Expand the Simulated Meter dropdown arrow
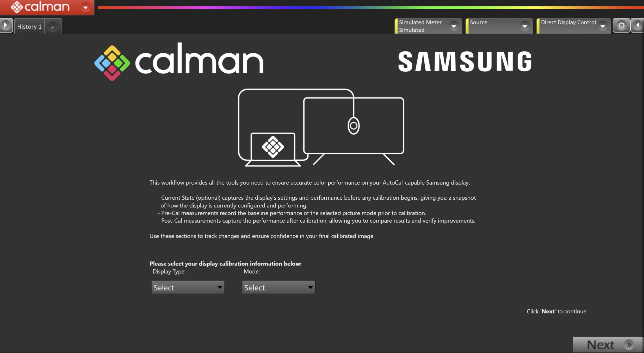Viewport: 644px width, 353px height. [454, 26]
